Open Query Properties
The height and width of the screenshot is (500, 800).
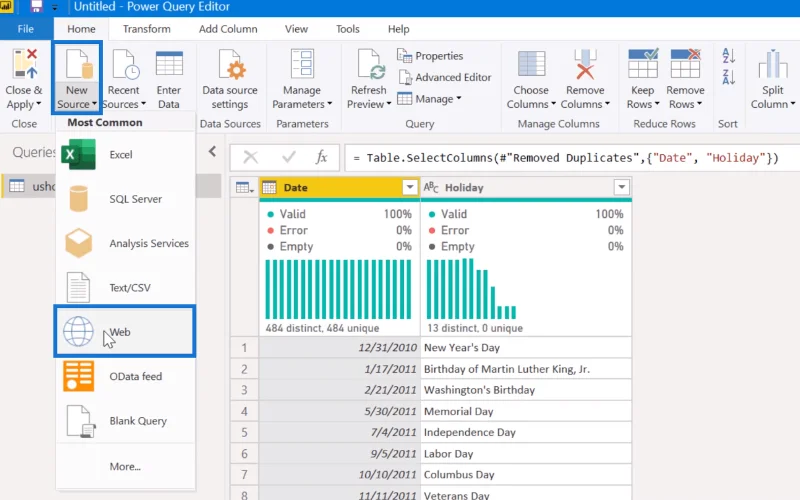click(x=430, y=56)
